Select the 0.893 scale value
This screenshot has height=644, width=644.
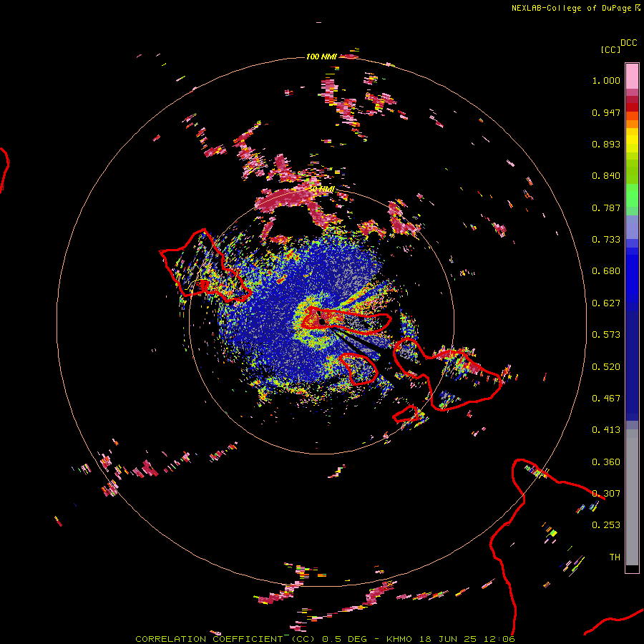click(606, 144)
